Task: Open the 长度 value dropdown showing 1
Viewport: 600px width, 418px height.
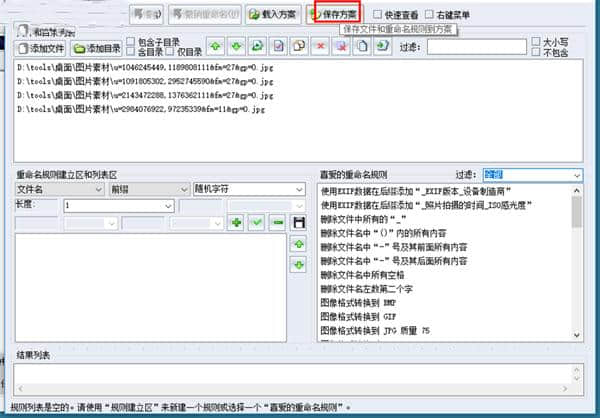Action: [x=119, y=206]
